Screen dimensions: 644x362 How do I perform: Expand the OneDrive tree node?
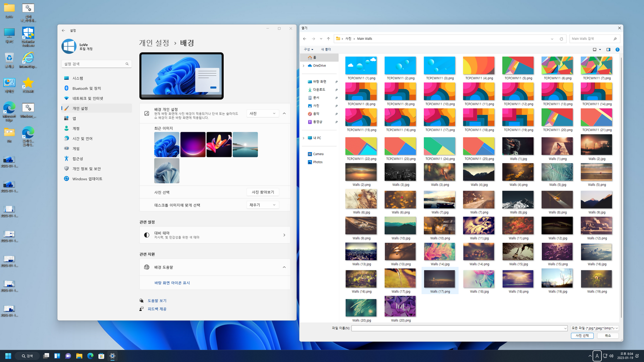coord(303,66)
